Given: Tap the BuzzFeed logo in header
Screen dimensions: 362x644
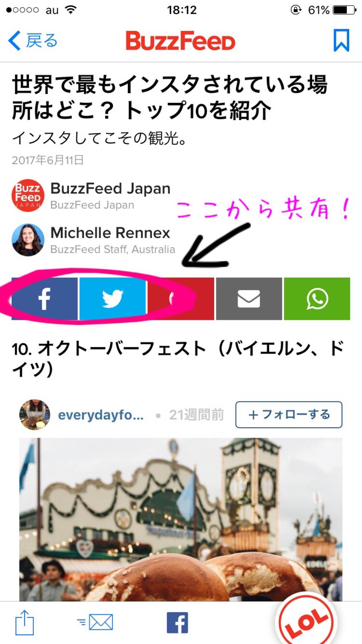Looking at the screenshot, I should tap(181, 41).
